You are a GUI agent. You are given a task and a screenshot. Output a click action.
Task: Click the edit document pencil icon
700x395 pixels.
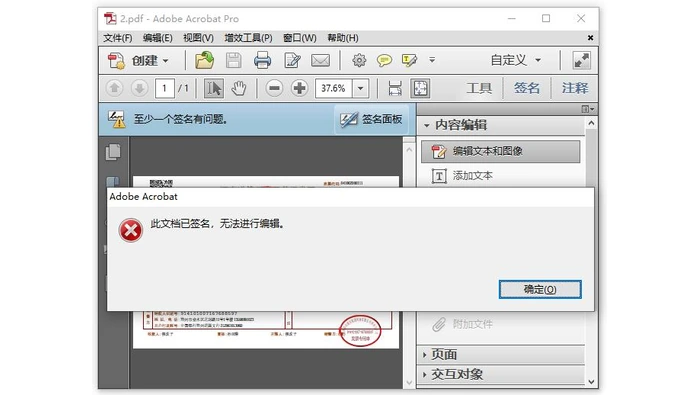[292, 60]
